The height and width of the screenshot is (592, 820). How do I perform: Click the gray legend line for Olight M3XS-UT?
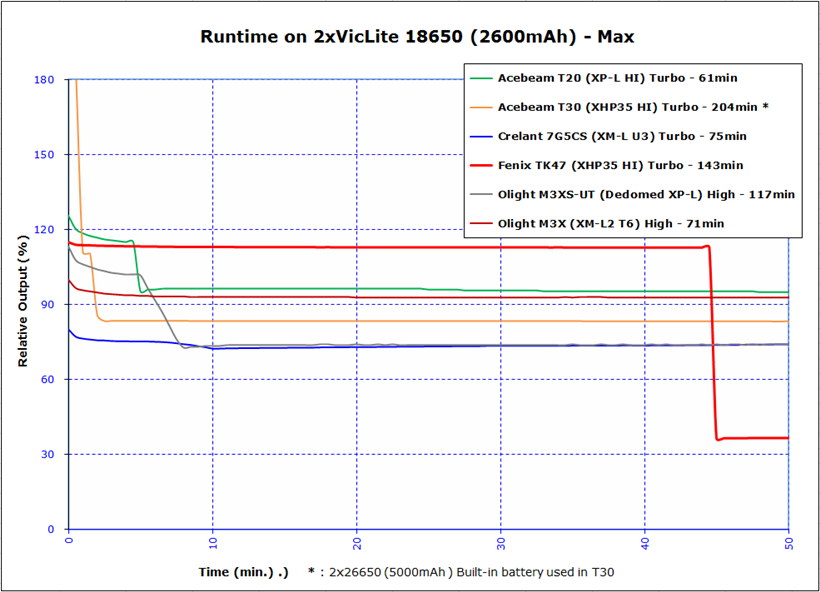[481, 195]
